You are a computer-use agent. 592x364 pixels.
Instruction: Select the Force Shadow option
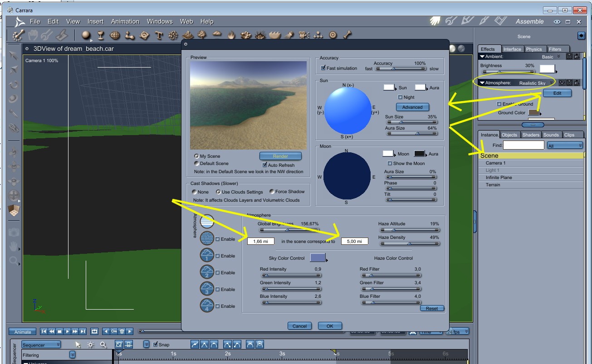click(272, 192)
